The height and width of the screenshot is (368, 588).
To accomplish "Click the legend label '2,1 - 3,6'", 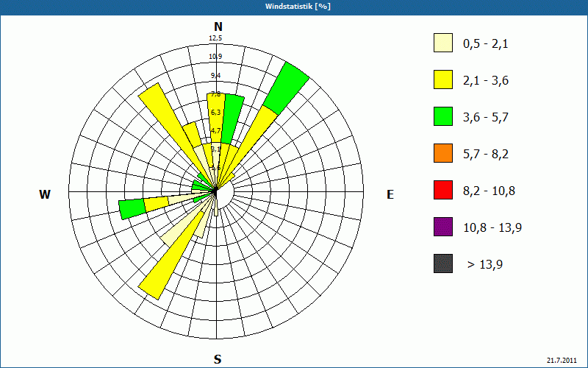I will tap(486, 81).
